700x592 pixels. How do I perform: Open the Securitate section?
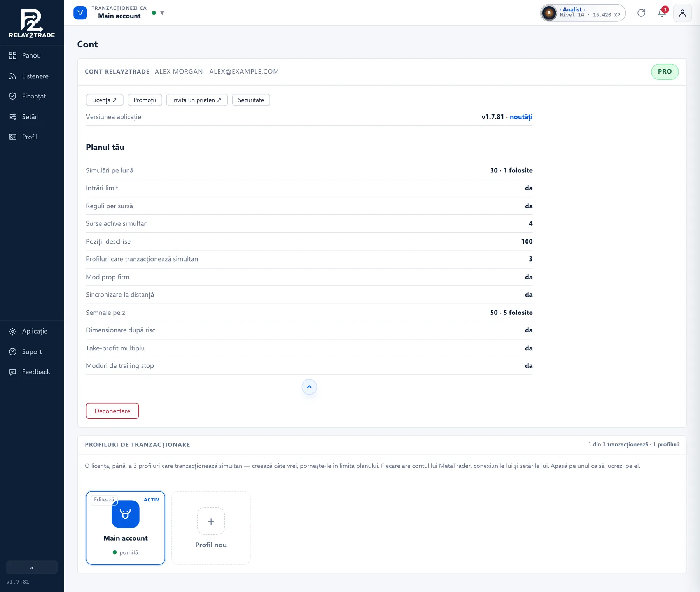[x=251, y=100]
